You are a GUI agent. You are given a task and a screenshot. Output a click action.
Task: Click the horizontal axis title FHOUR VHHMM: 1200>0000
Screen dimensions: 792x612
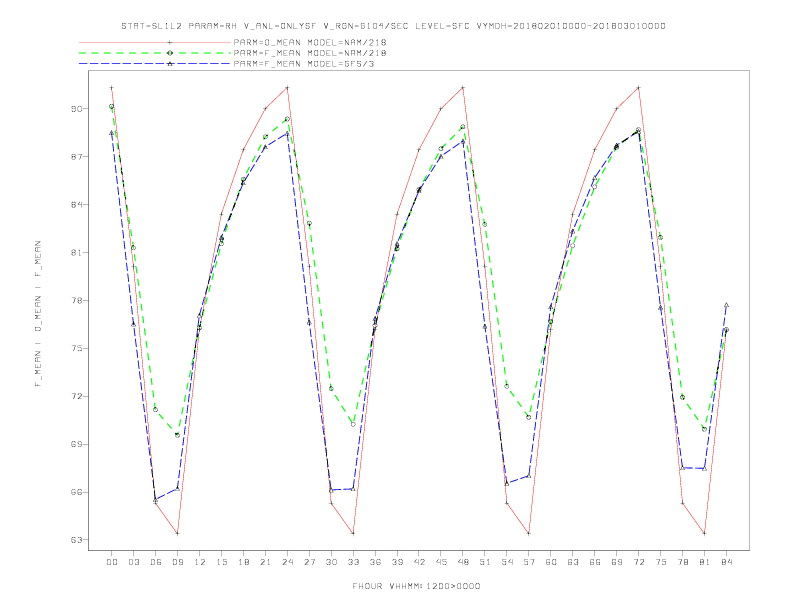coord(416,586)
